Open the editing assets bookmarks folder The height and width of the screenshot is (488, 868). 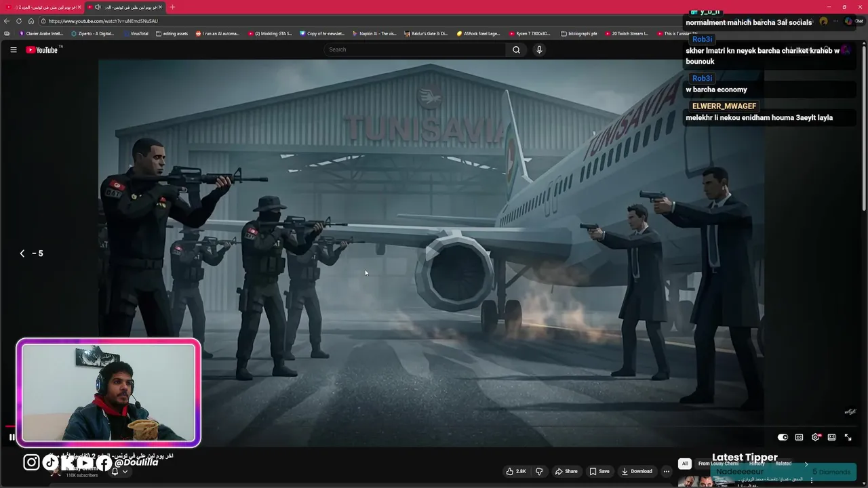172,33
